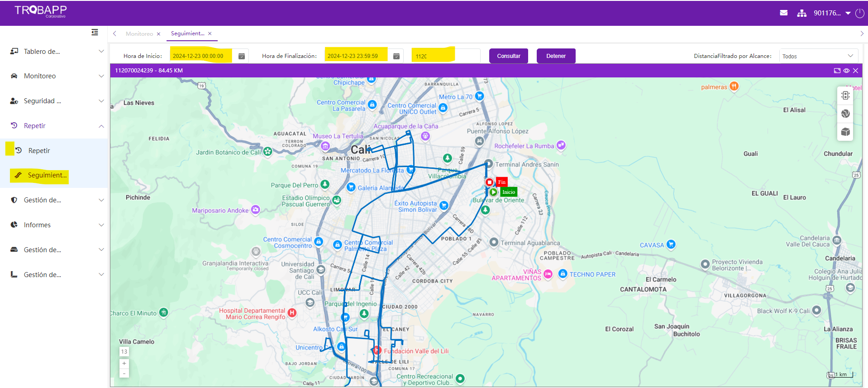Click the Jardín Botánico de Cali pin
Image resolution: width=868 pixels, height=388 pixels.
[x=268, y=152]
